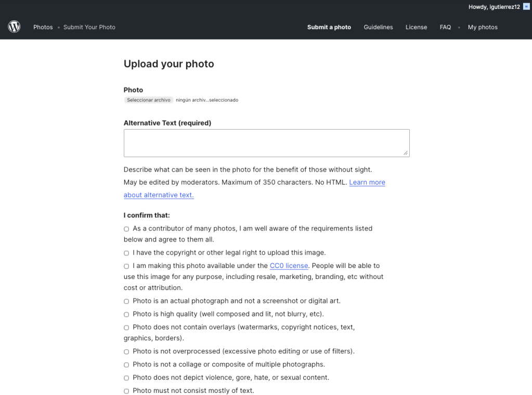The width and height of the screenshot is (532, 395).
Task: Go to the License page
Action: coord(416,27)
